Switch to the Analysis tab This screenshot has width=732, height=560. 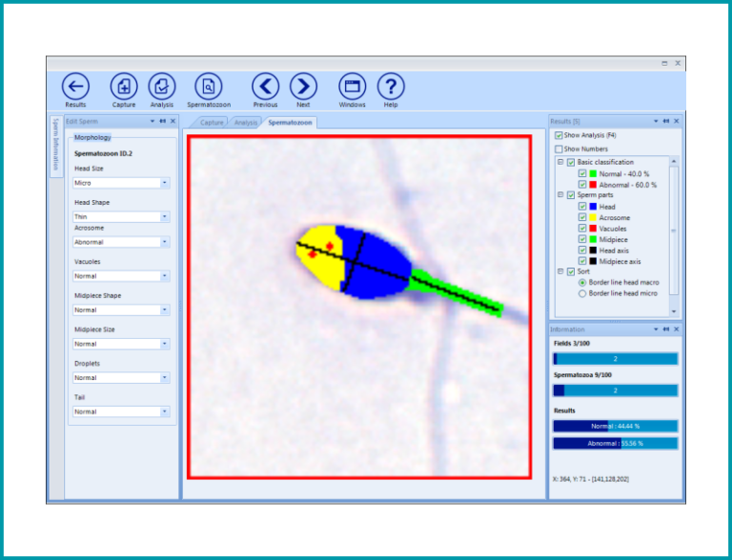pyautogui.click(x=246, y=123)
